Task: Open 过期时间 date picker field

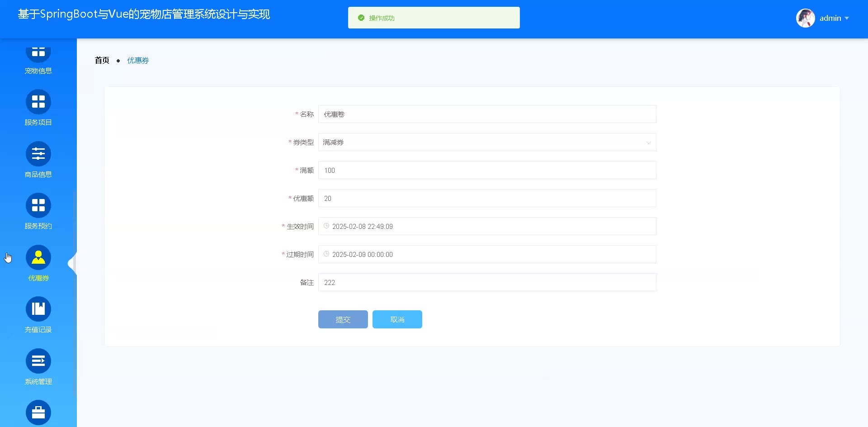Action: [x=487, y=254]
